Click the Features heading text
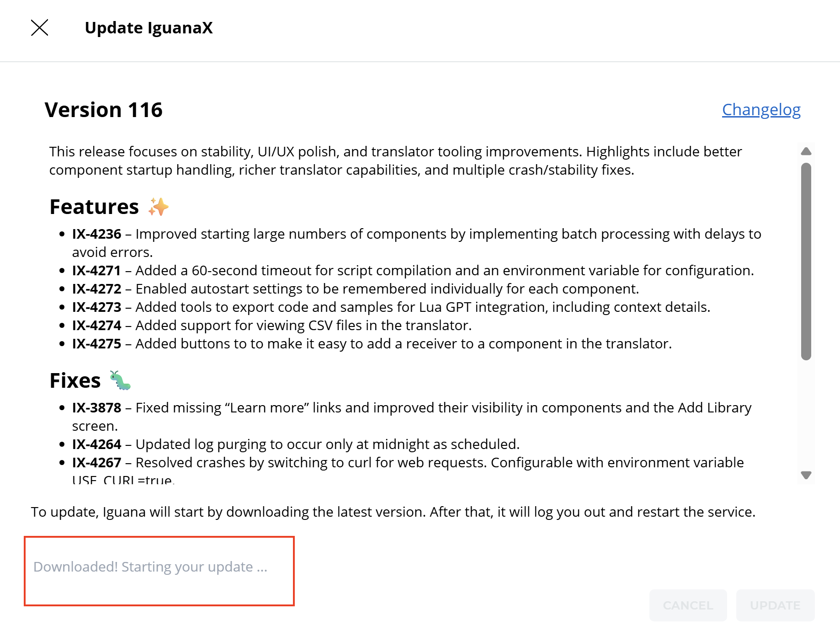 click(94, 207)
